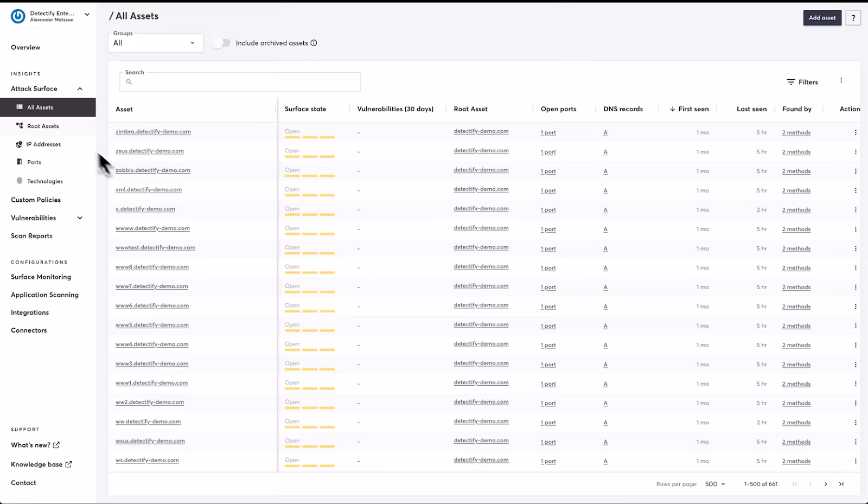Click the Filters icon
The image size is (868, 504).
tap(791, 82)
